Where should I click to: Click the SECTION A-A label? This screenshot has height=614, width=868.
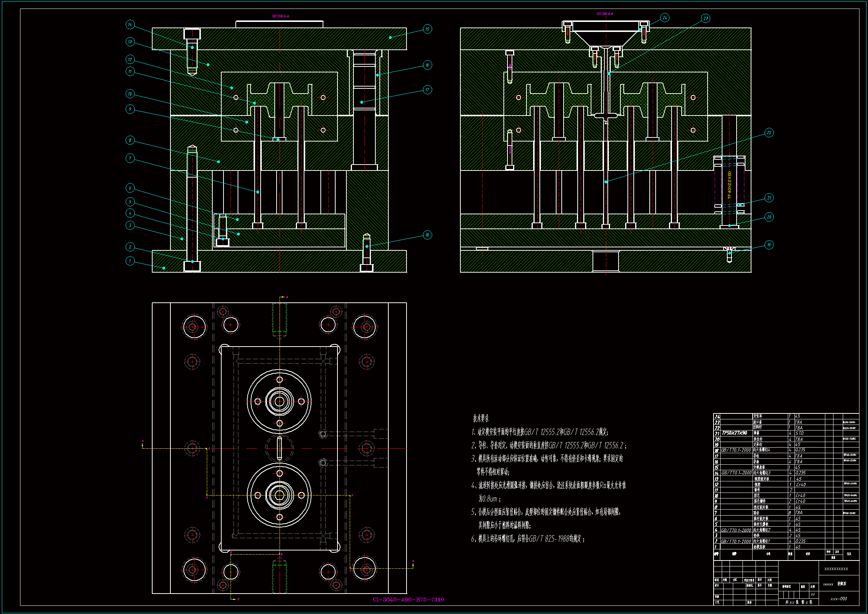pyautogui.click(x=281, y=16)
